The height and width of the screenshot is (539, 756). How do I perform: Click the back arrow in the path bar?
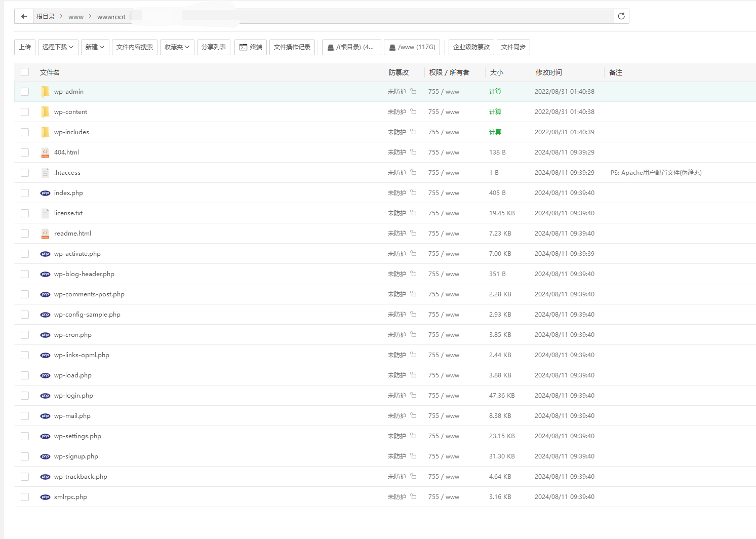[24, 17]
